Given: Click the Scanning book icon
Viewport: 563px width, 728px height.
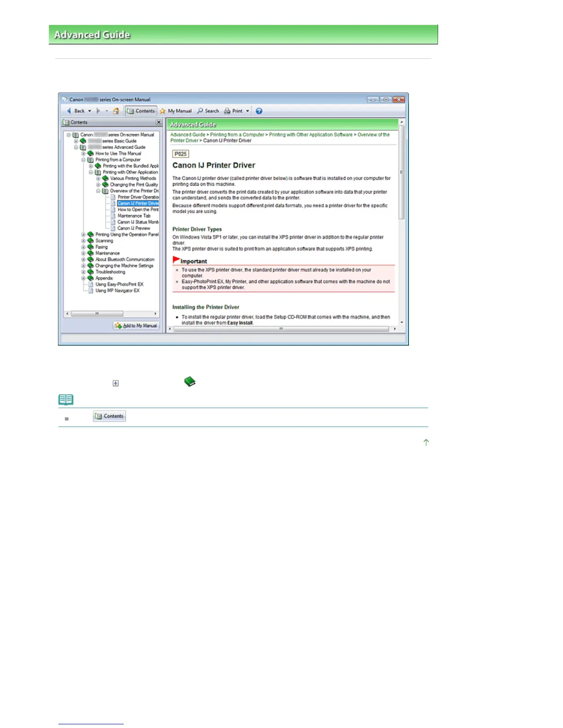Looking at the screenshot, I should coord(91,240).
